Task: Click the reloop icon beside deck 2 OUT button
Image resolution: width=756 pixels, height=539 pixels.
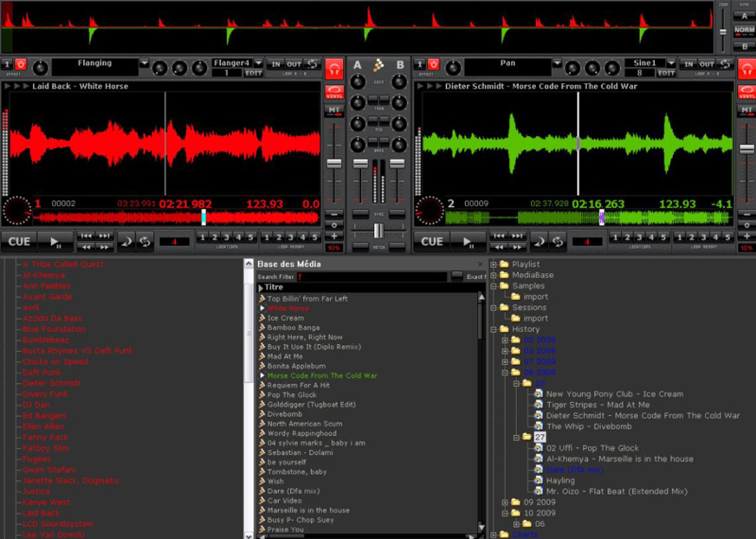Action: coord(725,64)
